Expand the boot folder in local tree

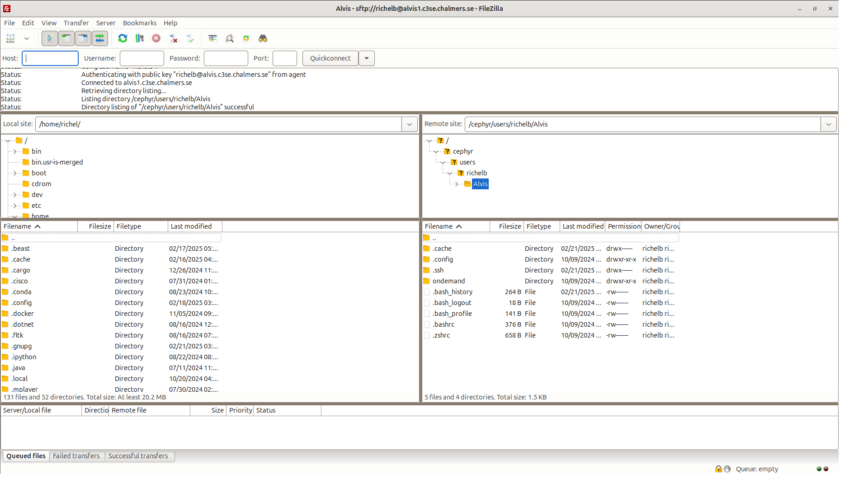14,173
